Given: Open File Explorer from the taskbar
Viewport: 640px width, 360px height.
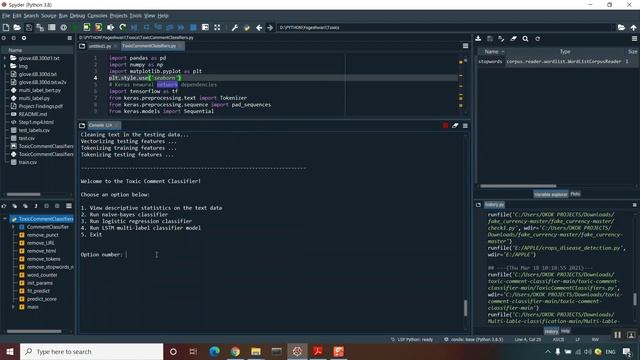Looking at the screenshot, I should (256, 351).
